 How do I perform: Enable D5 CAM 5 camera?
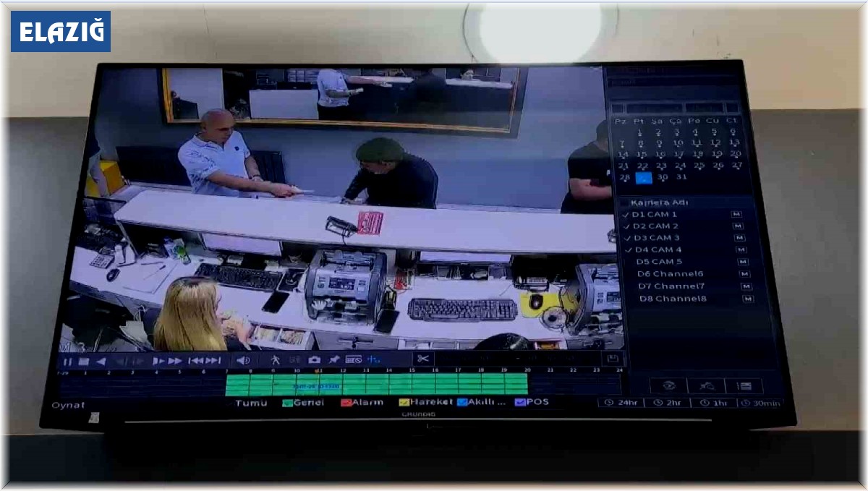pyautogui.click(x=628, y=262)
